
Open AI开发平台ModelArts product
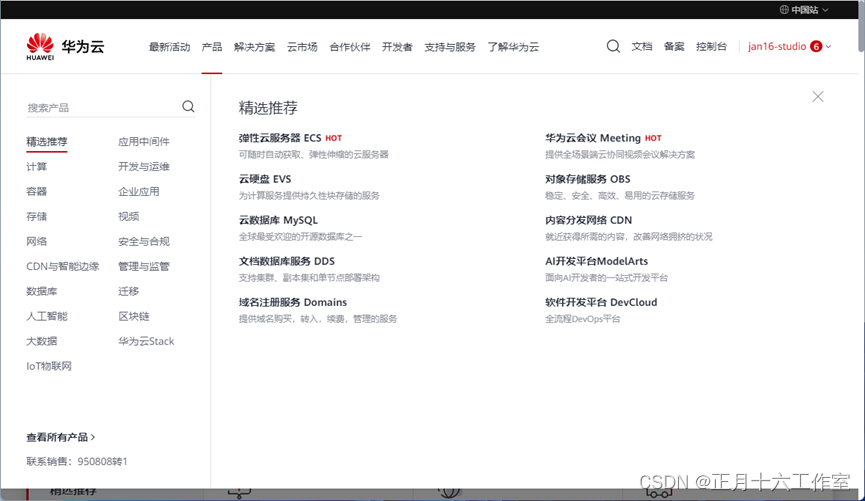[596, 261]
